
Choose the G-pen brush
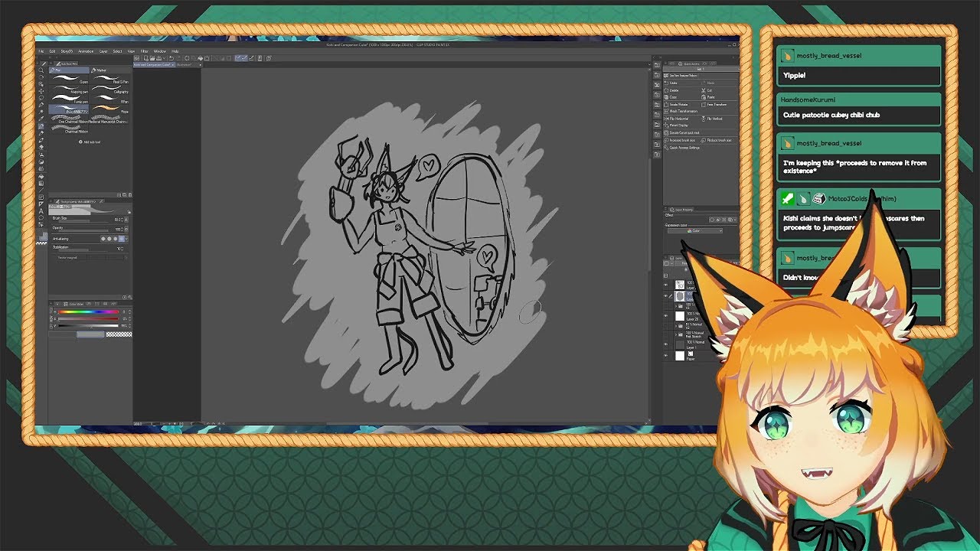69,80
